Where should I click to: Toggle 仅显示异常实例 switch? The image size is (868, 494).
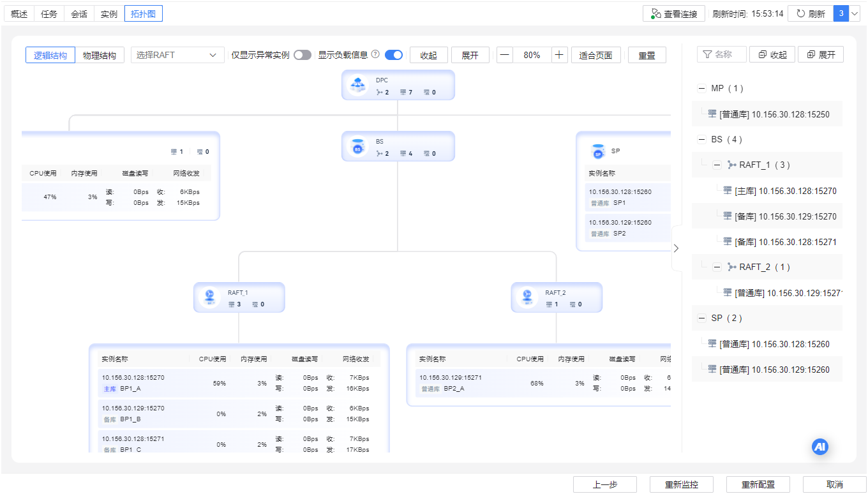tap(303, 55)
